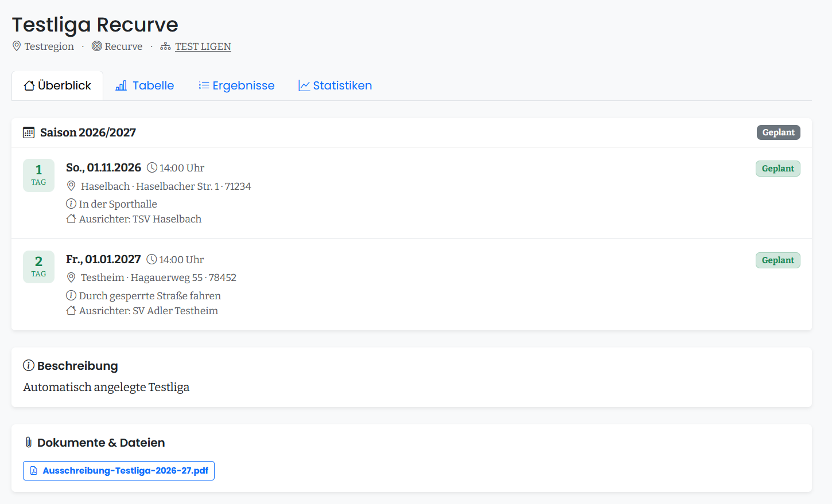Click the house icon beside Ausrichter: SV Adler Testheim
Viewport: 832px width, 504px height.
pos(71,310)
